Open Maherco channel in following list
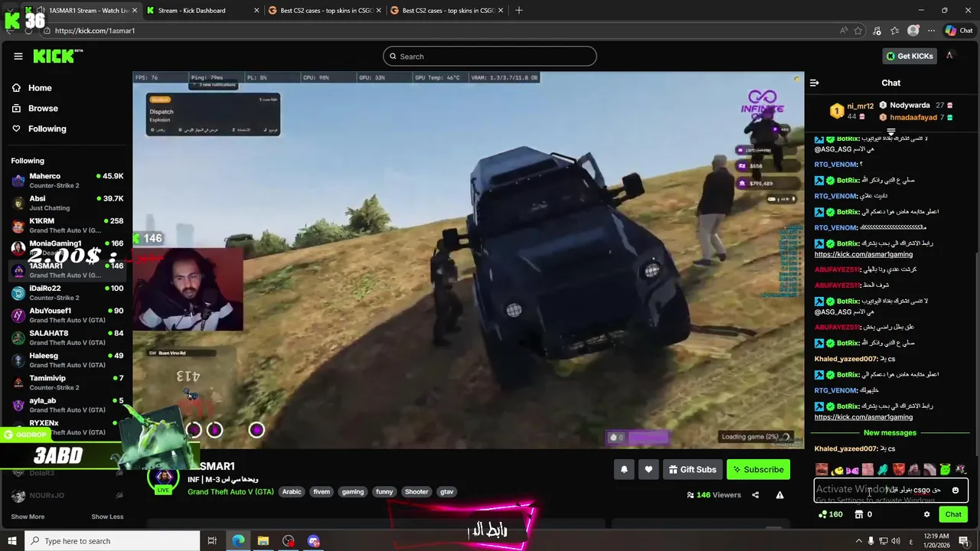The image size is (980, 551). (x=67, y=181)
